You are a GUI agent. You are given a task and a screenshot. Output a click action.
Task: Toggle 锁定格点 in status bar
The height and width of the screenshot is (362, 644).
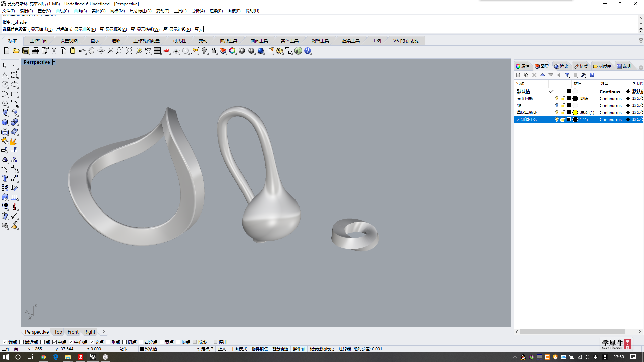point(205,349)
